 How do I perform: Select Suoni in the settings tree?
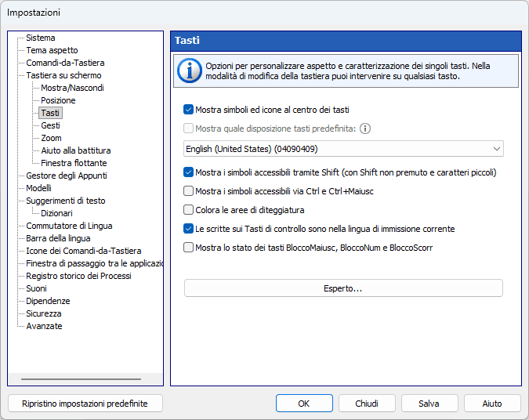(x=36, y=288)
